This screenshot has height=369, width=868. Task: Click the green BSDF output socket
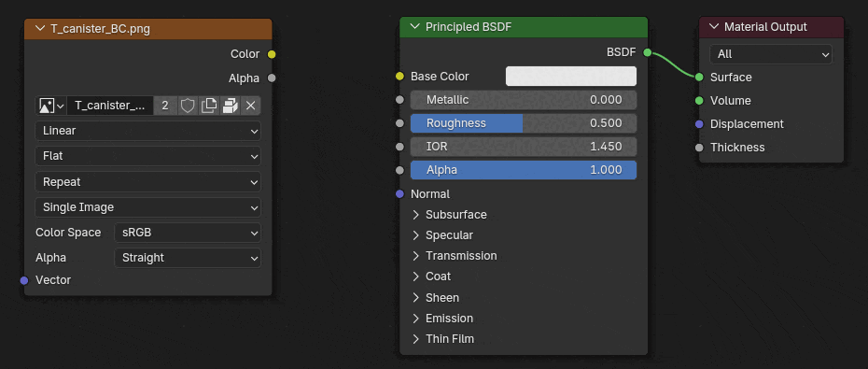click(x=647, y=52)
